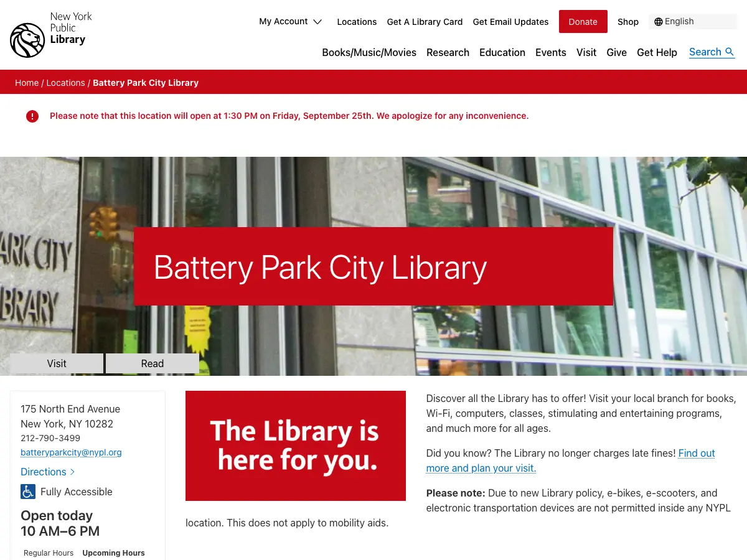Click Get A Library Card
The width and height of the screenshot is (747, 560).
click(x=425, y=22)
